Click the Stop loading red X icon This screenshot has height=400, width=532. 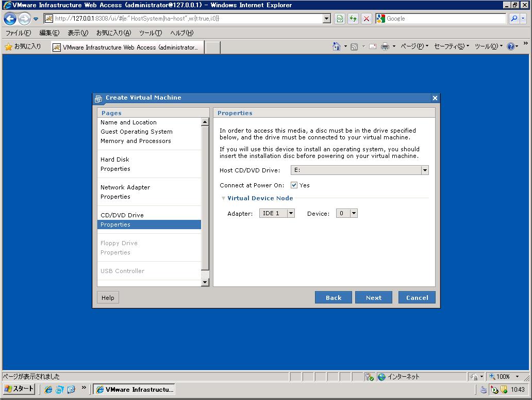(367, 19)
